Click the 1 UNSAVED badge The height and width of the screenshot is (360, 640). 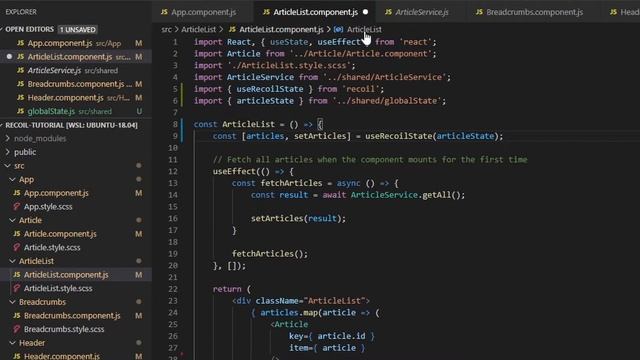pyautogui.click(x=78, y=29)
